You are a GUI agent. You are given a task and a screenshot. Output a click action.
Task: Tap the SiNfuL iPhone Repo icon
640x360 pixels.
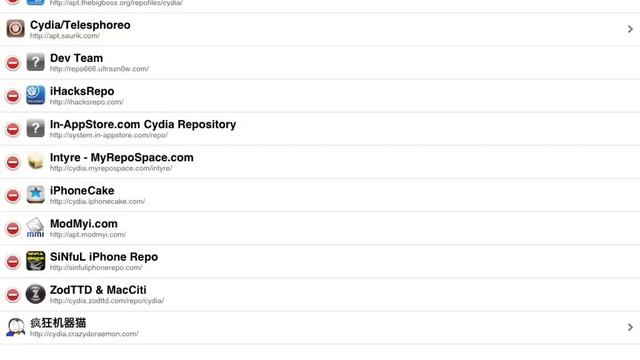[x=36, y=261]
